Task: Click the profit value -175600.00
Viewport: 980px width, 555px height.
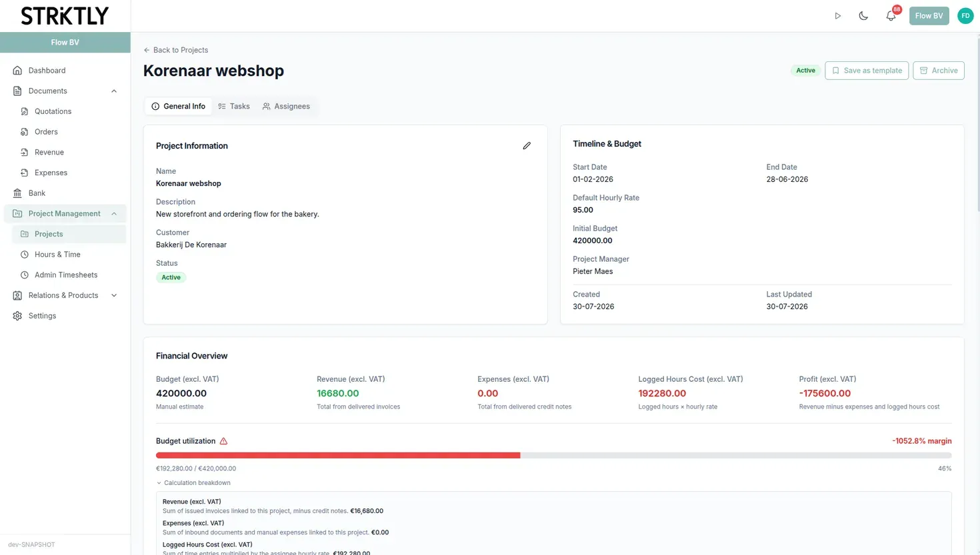Action: point(825,394)
